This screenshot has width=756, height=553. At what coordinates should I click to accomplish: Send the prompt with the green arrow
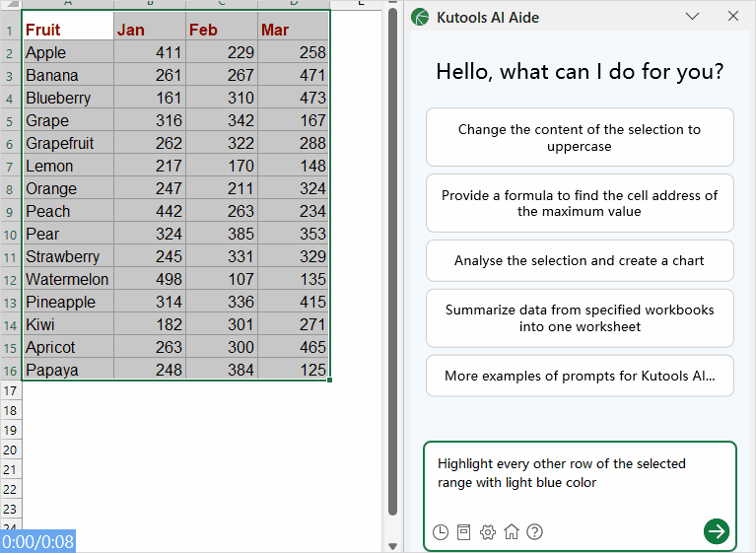(717, 531)
